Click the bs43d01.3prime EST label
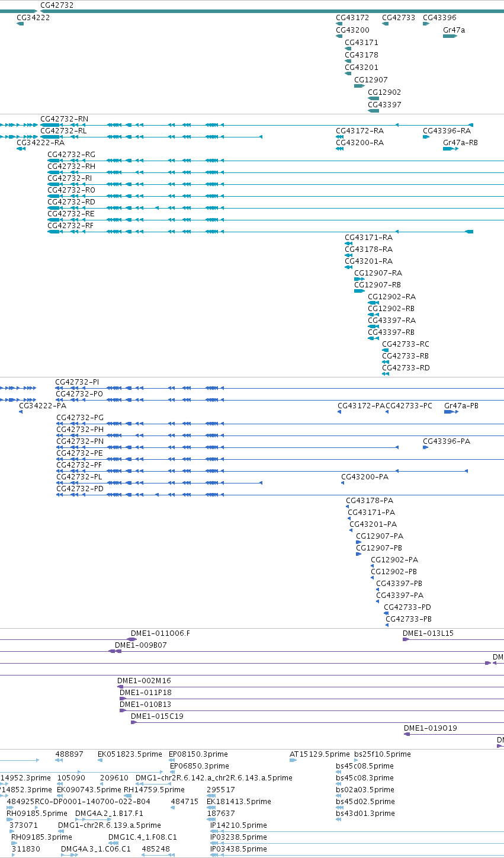Image resolution: width=504 pixels, height=858 pixels. pos(365,814)
